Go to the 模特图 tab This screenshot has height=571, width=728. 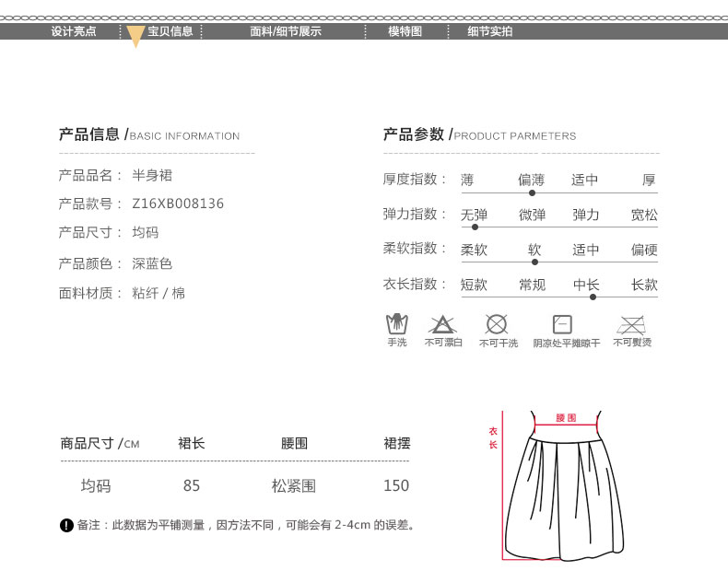[x=405, y=31]
